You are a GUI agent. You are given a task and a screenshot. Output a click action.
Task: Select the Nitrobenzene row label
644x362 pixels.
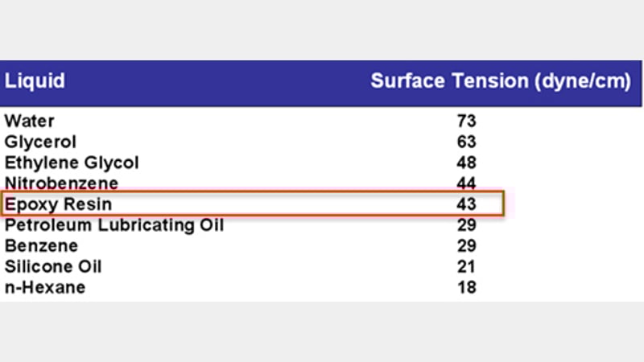(x=61, y=183)
